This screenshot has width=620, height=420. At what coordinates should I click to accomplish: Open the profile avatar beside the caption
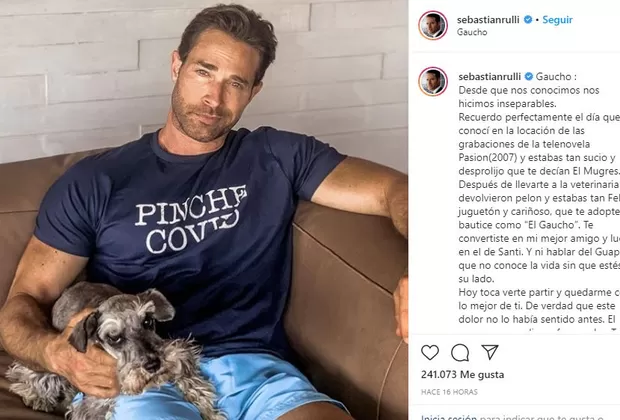[433, 81]
